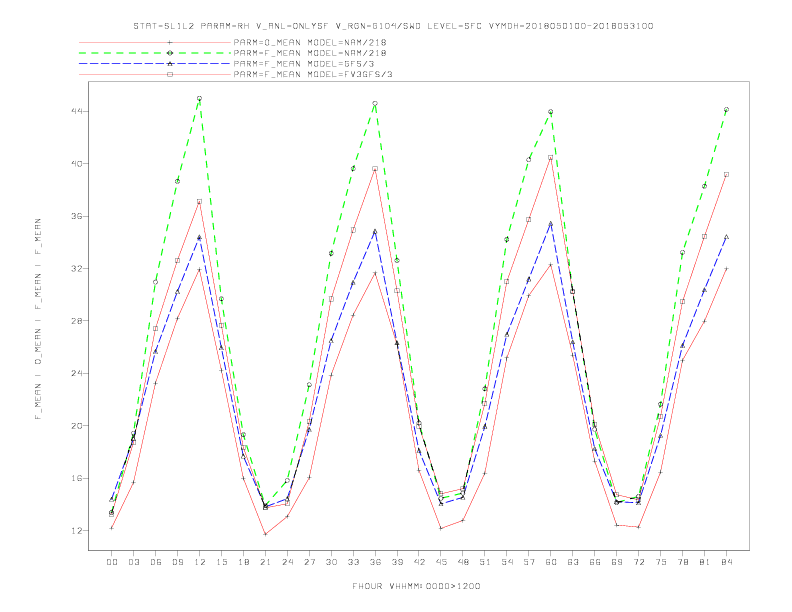
Task: Click the x-axis tick label 15
Action: (221, 562)
